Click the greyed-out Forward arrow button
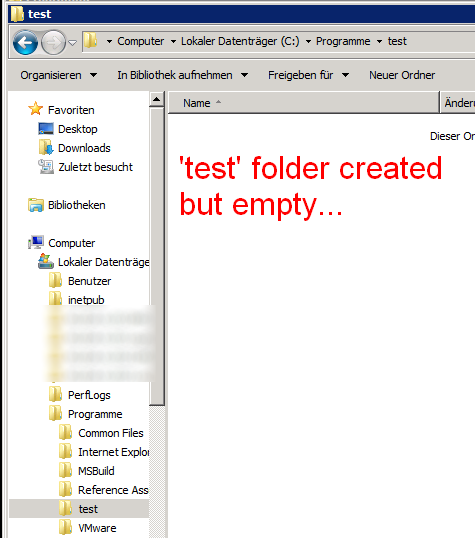 53,43
